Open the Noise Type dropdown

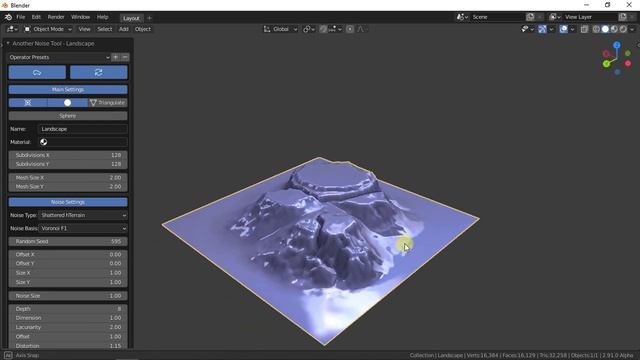pyautogui.click(x=83, y=215)
